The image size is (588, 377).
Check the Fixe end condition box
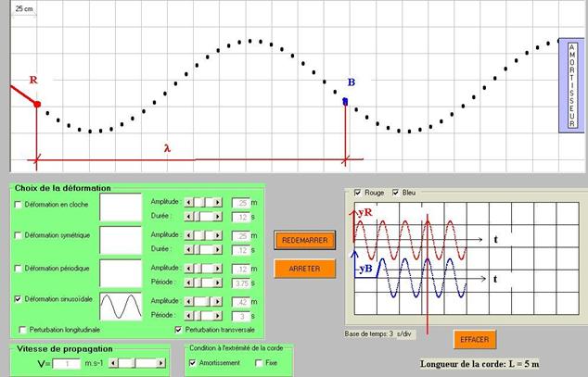pos(257,363)
